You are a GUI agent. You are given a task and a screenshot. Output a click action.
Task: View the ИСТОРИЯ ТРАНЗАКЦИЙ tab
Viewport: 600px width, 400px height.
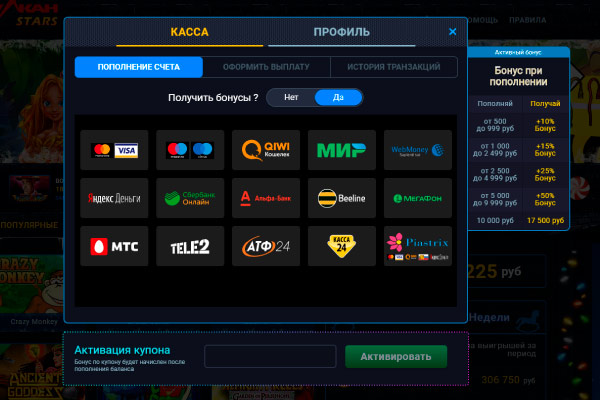pos(393,67)
